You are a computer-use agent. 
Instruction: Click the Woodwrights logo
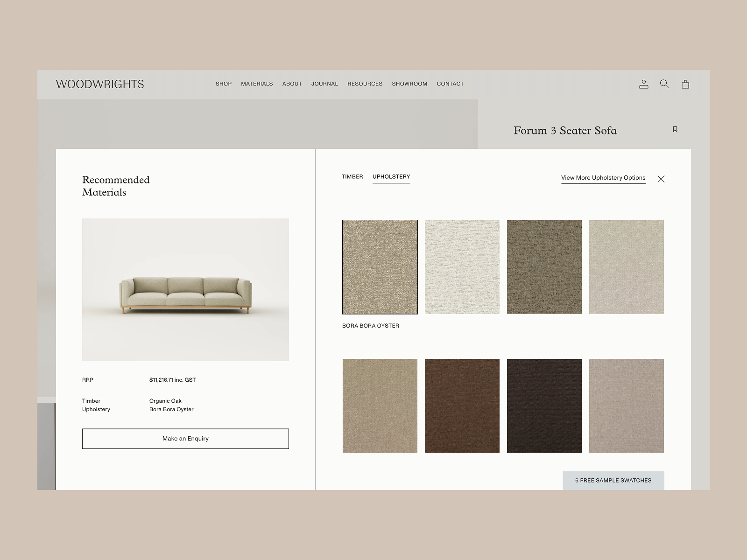coord(100,84)
